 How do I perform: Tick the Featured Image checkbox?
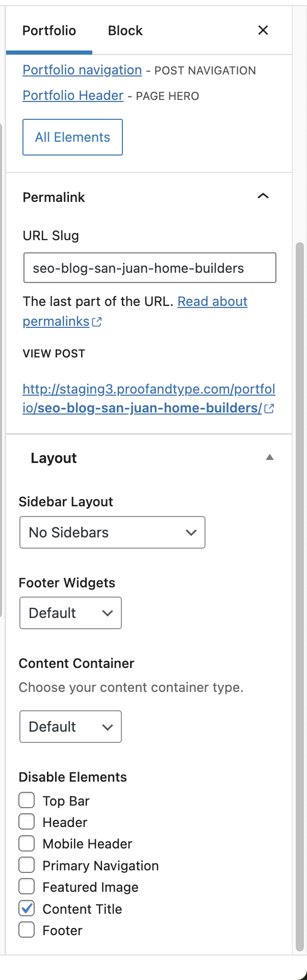tap(27, 886)
